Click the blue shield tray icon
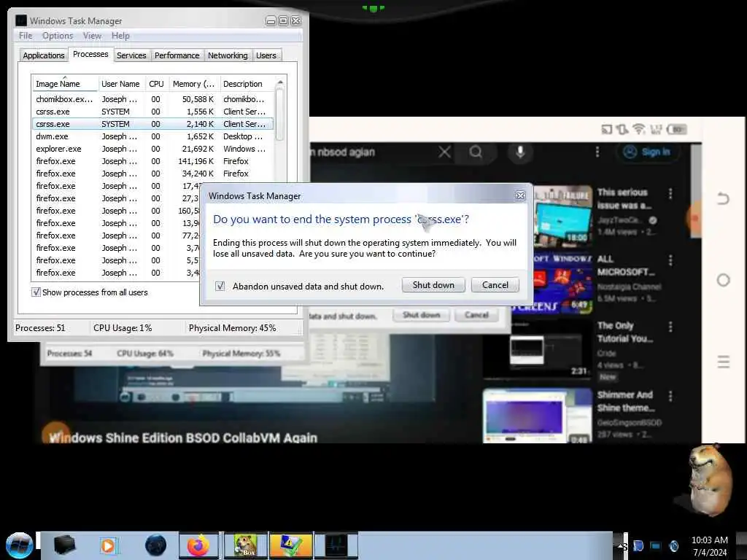747x560 pixels. point(639,545)
